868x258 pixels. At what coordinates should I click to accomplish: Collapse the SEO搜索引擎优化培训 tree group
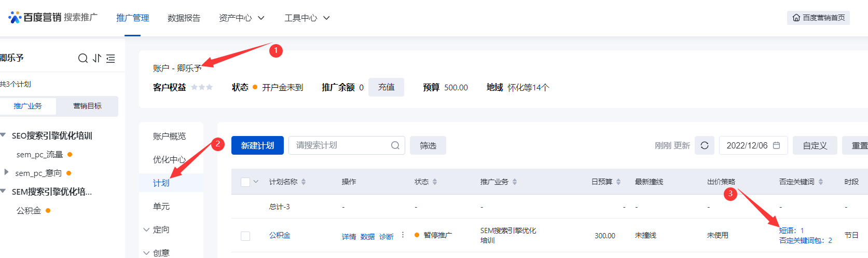pos(3,135)
